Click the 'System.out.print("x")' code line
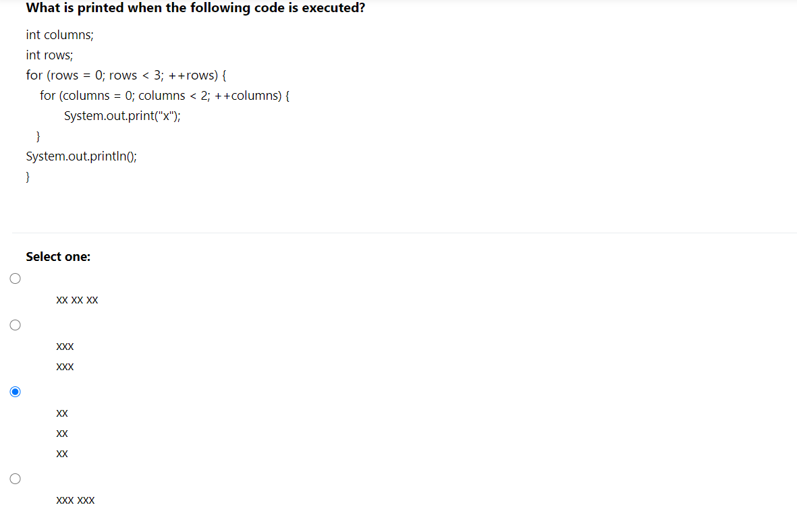The image size is (797, 532). pos(121,115)
